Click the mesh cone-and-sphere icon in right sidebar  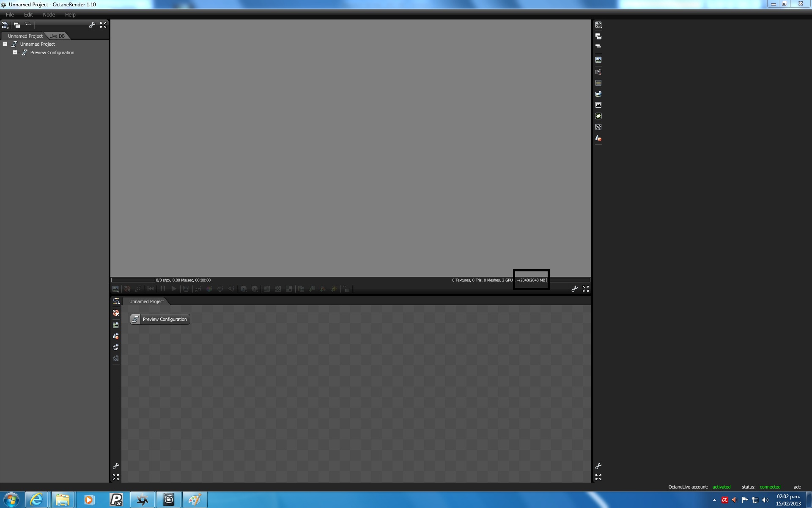tap(598, 138)
